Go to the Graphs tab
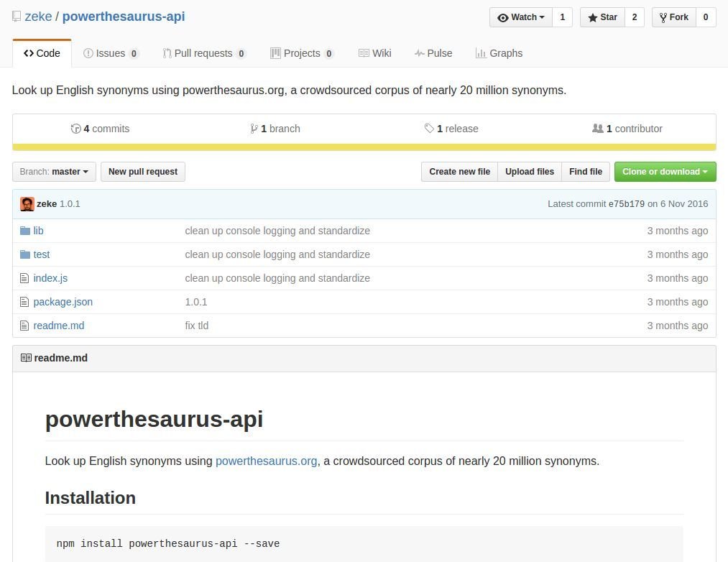Screen dimensions: 728x562 coord(499,53)
